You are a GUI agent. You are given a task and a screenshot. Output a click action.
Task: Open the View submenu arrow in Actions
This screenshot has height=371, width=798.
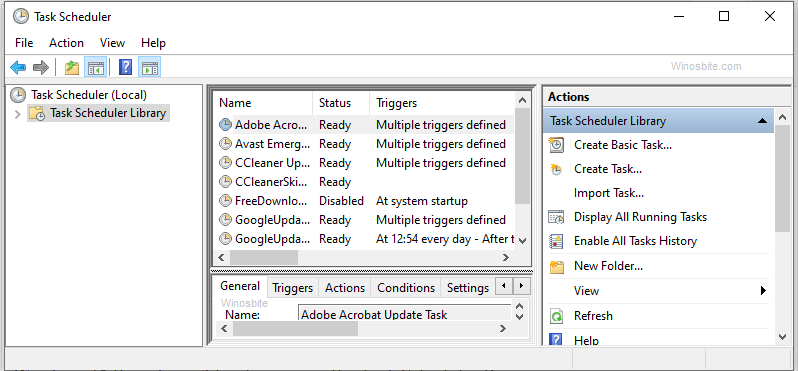[x=763, y=291]
